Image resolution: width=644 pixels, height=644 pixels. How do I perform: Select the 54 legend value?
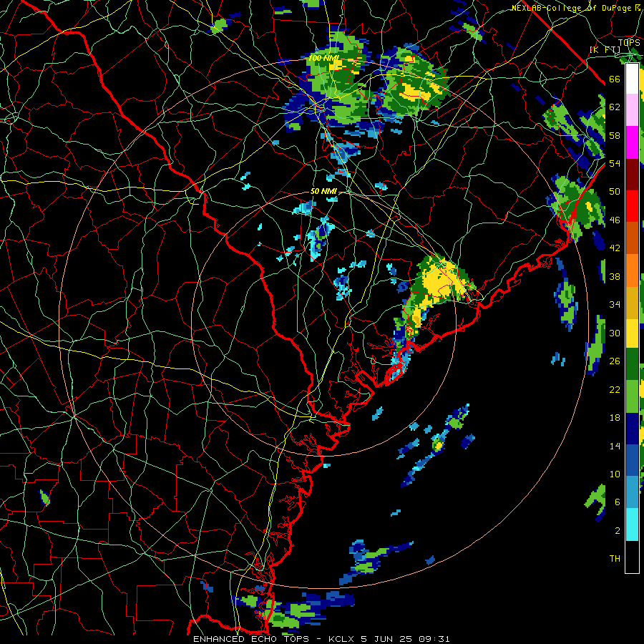pos(615,163)
